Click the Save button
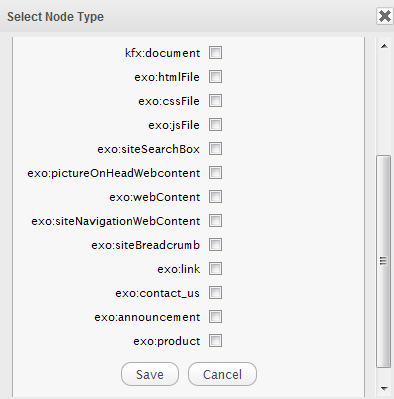Image resolution: width=394 pixels, height=399 pixels. pyautogui.click(x=150, y=374)
